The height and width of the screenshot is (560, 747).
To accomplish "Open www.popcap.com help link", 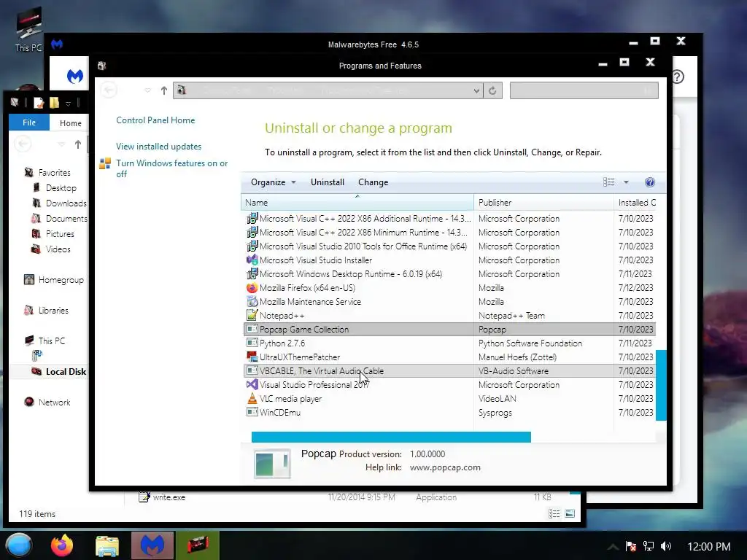I will tap(445, 467).
